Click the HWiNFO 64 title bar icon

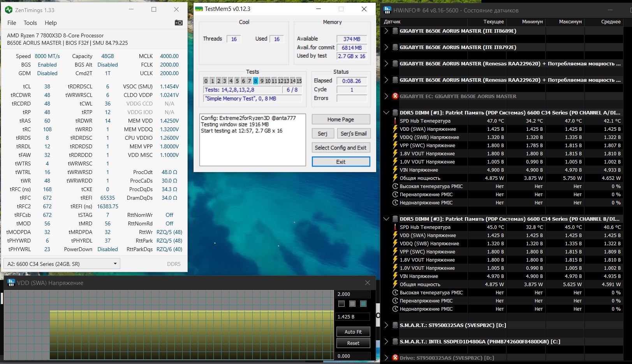[x=387, y=10]
